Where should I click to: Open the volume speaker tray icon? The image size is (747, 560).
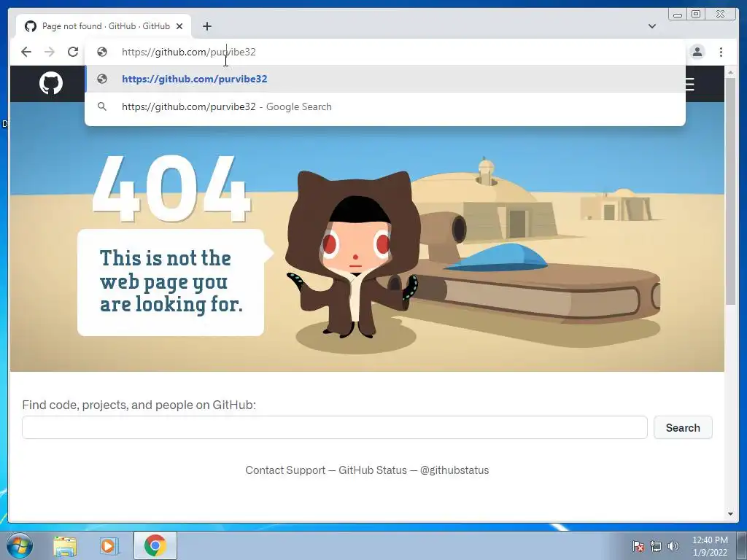673,546
